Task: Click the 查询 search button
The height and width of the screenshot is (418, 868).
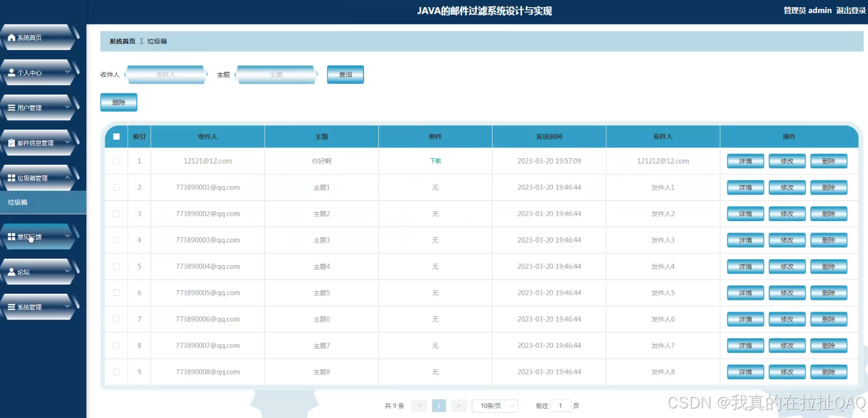Action: pos(345,74)
